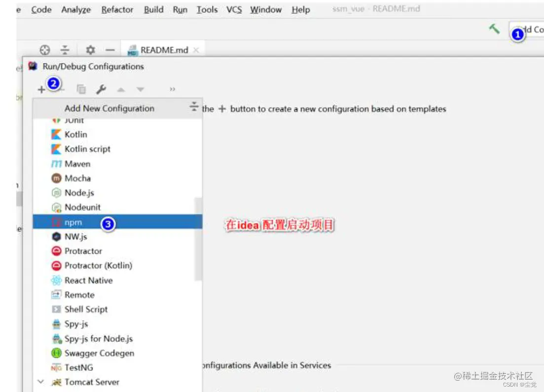Open the Refactor menu

click(x=117, y=10)
